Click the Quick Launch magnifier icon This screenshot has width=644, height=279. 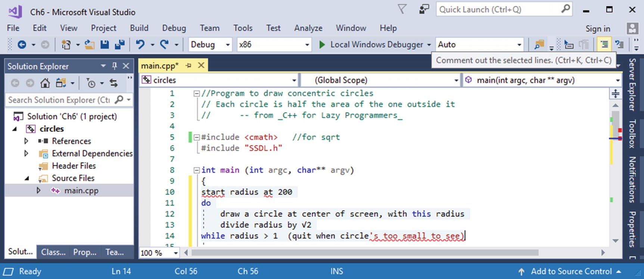(566, 9)
